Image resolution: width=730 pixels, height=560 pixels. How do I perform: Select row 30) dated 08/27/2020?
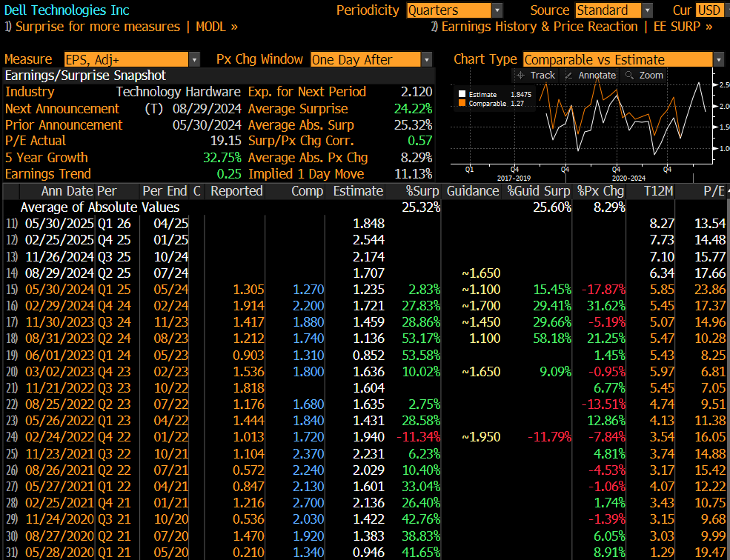[365, 536]
